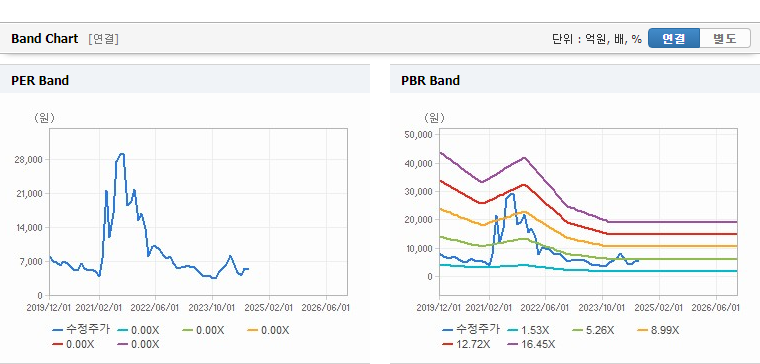Viewport: 760px width, 364px height.
Task: Toggle purple 0.00X legend in PER Band
Action: point(138,344)
